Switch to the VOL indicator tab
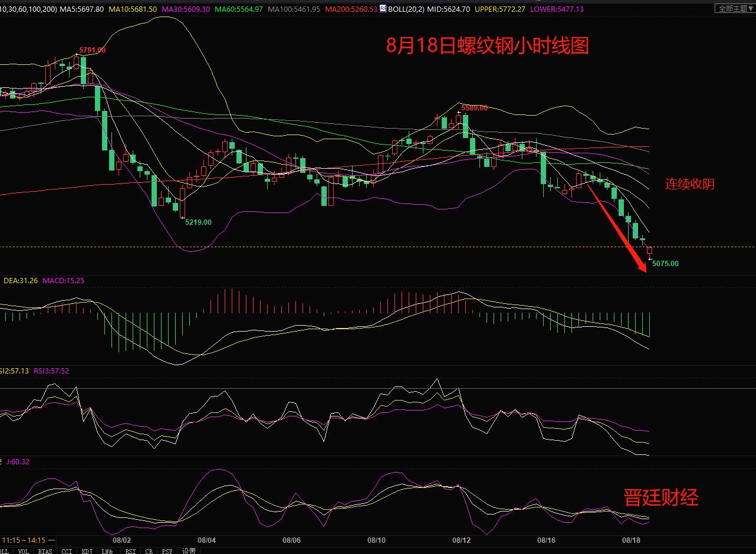The width and height of the screenshot is (756, 554). 24,550
